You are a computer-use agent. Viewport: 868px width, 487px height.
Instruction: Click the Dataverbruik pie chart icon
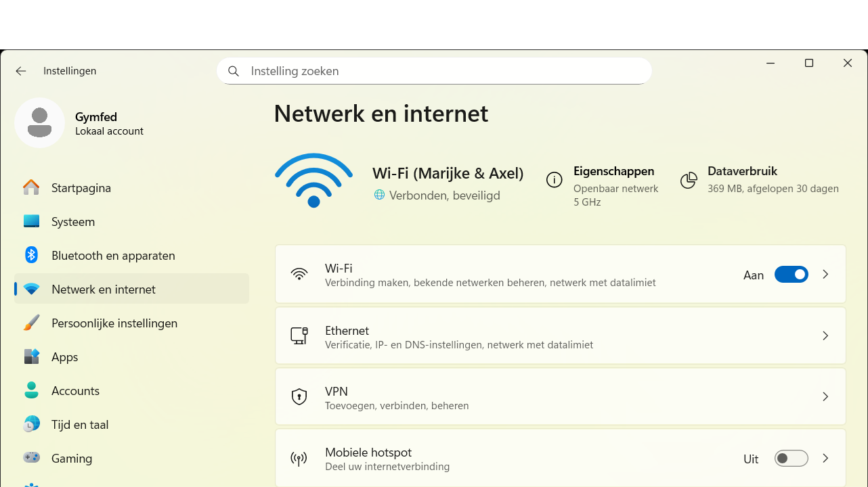pos(689,180)
